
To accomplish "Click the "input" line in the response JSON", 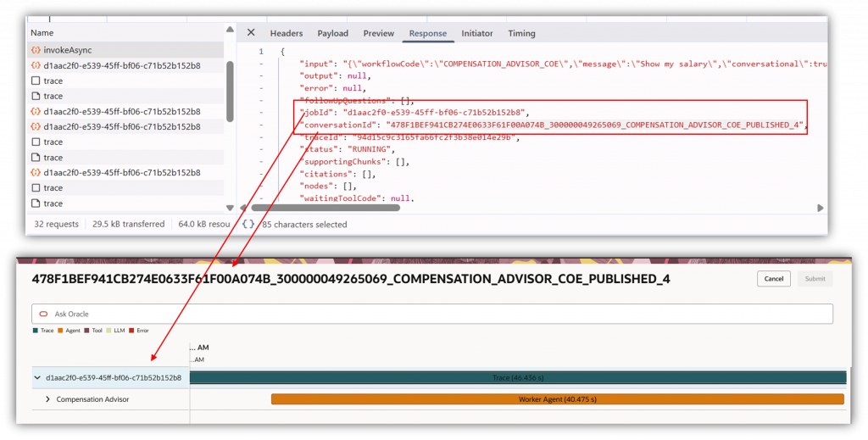I will coord(563,64).
